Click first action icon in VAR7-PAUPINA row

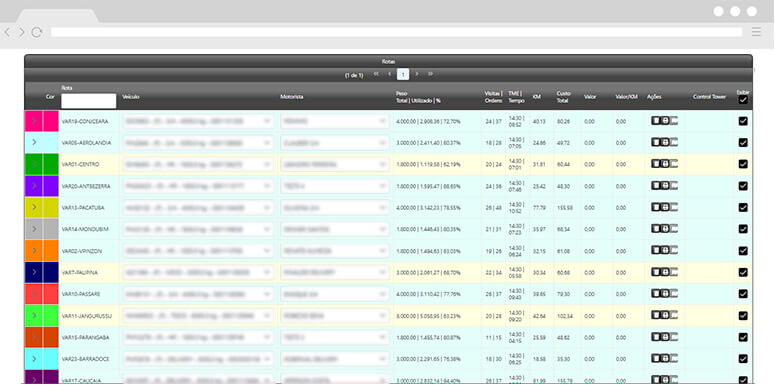[655, 272]
